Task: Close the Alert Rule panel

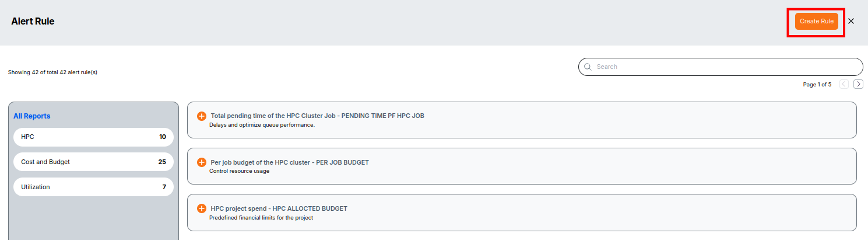Action: coord(851,21)
